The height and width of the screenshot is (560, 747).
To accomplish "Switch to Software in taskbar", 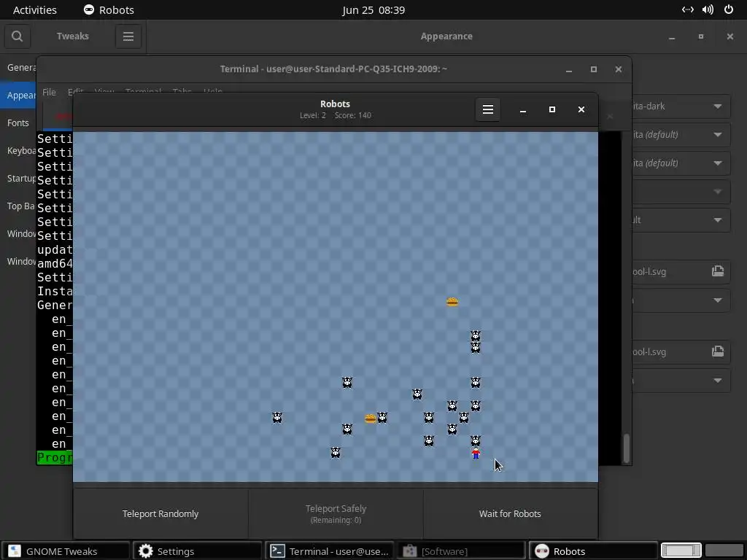I will (461, 551).
